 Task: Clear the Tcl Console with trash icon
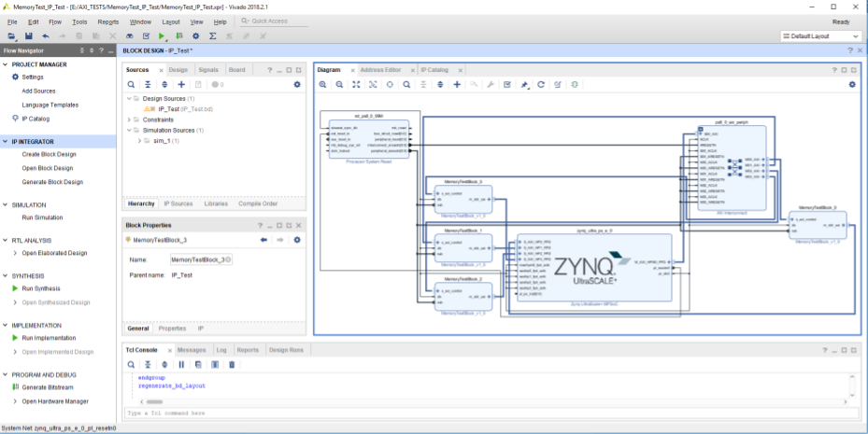pos(232,365)
